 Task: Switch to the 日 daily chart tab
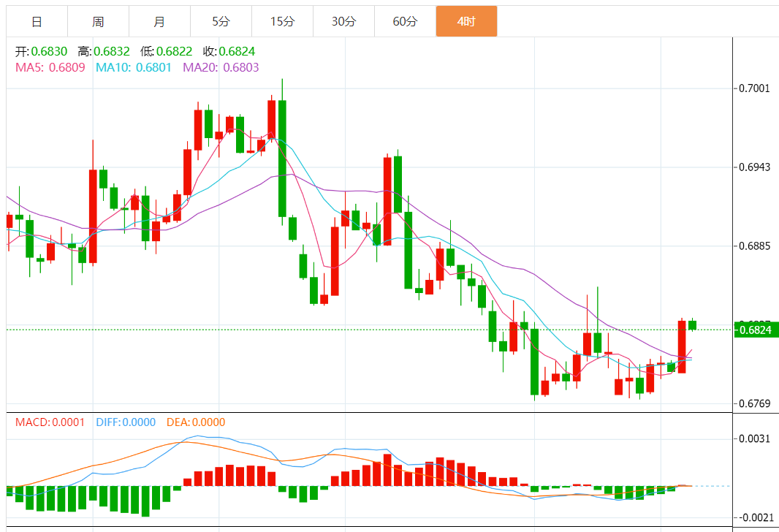tap(37, 21)
